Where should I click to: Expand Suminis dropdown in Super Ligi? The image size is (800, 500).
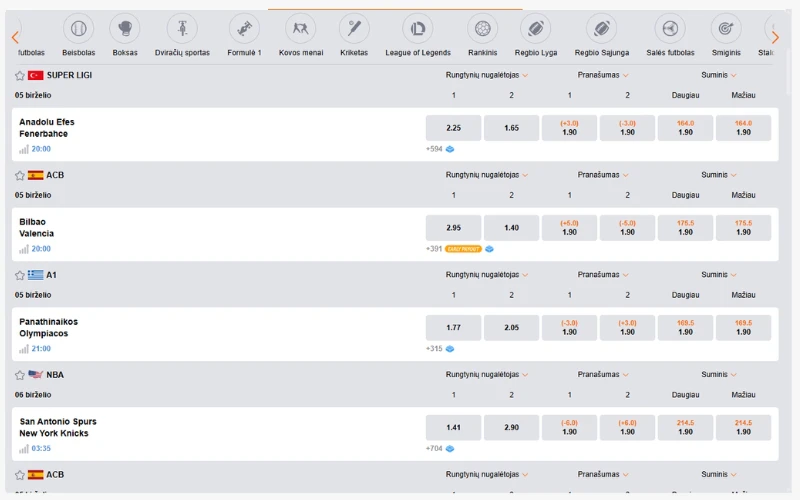click(x=718, y=75)
